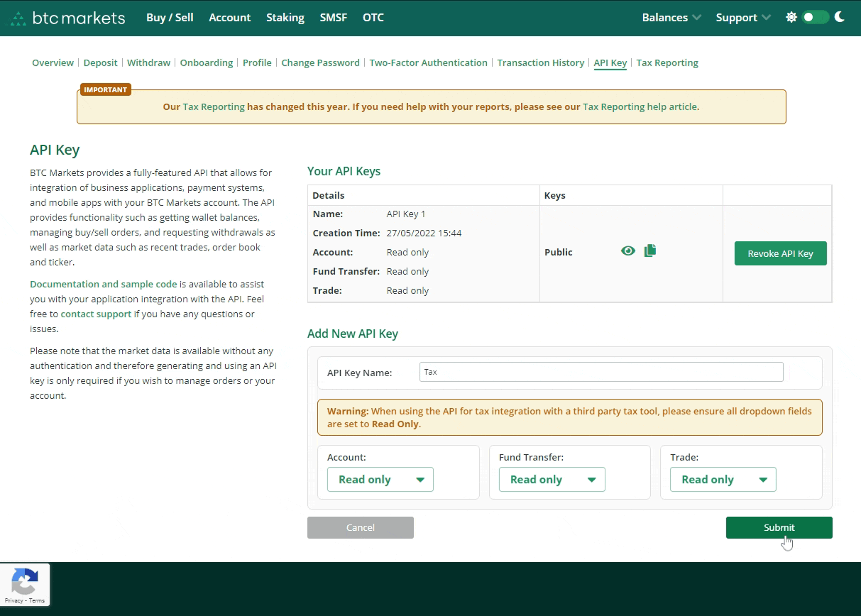The height and width of the screenshot is (616, 861).
Task: Switch to the Tax Reporting tab
Action: pos(667,62)
